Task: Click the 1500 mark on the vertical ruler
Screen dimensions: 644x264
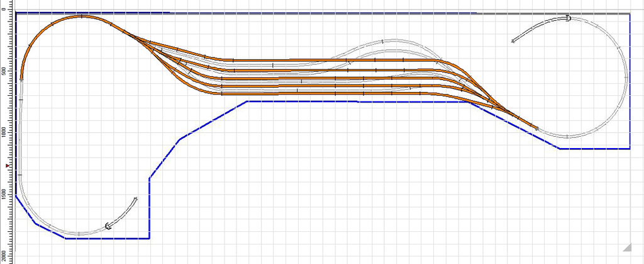Action: click(5, 193)
